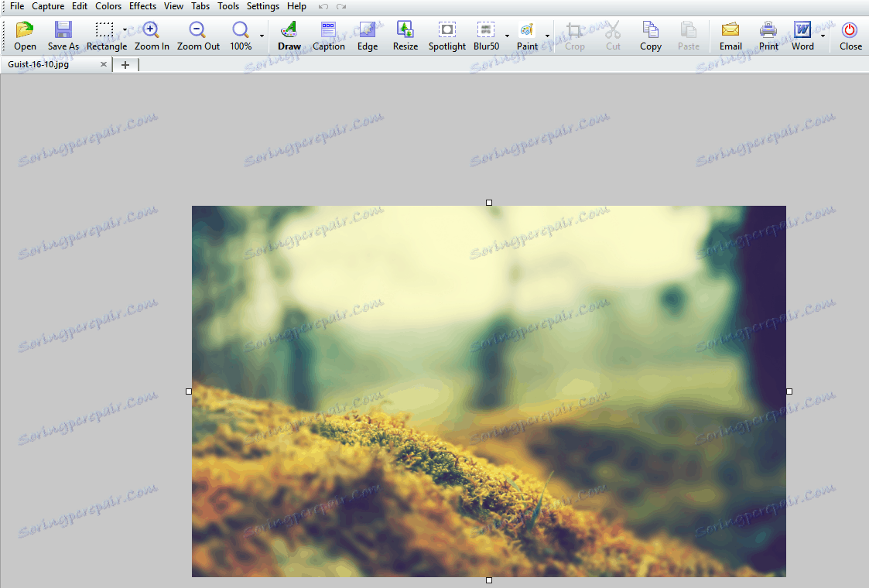Open the View menu
This screenshot has height=588, width=869.
[x=173, y=6]
